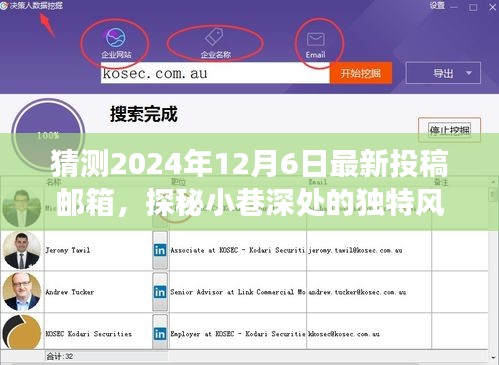Select Jeremy Tawil's profile photo

tap(21, 250)
